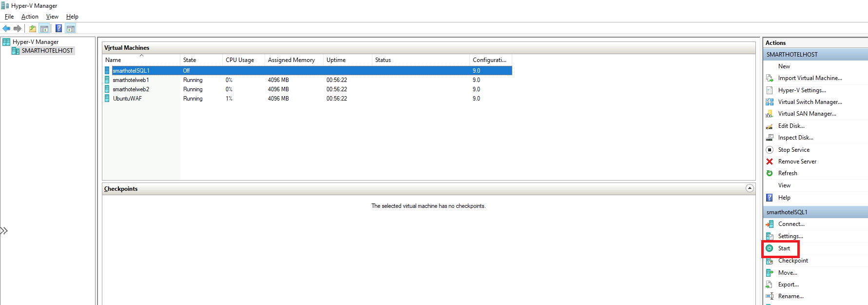The height and width of the screenshot is (305, 868).
Task: Click Edit Disk action
Action: pyautogui.click(x=791, y=126)
